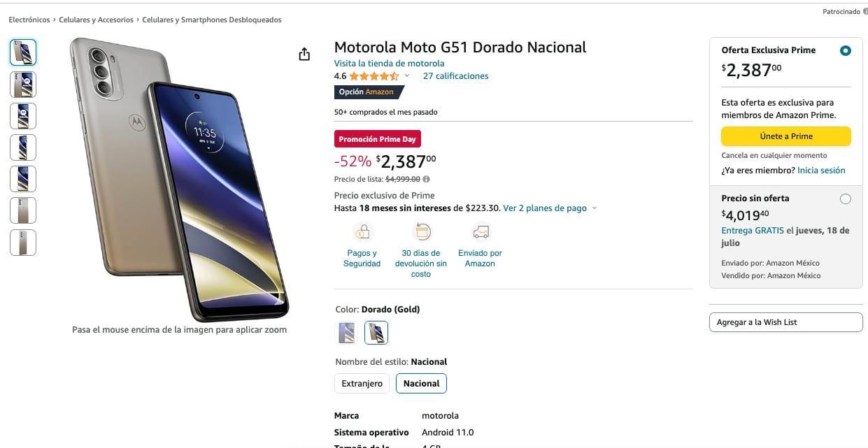The image size is (868, 448).
Task: Select the first color swatch option
Action: [346, 333]
